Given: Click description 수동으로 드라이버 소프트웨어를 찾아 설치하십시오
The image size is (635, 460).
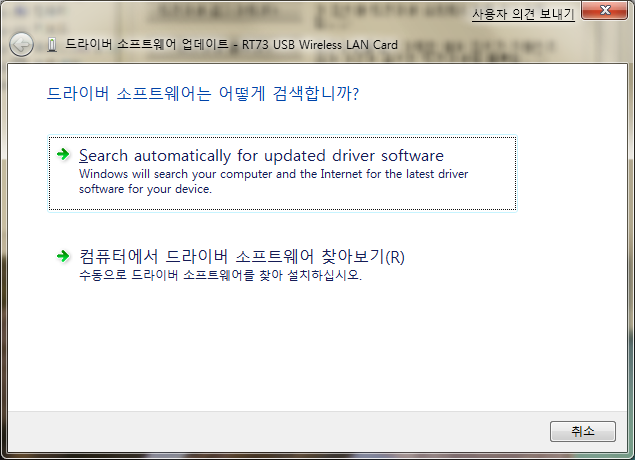Looking at the screenshot, I should point(220,275).
